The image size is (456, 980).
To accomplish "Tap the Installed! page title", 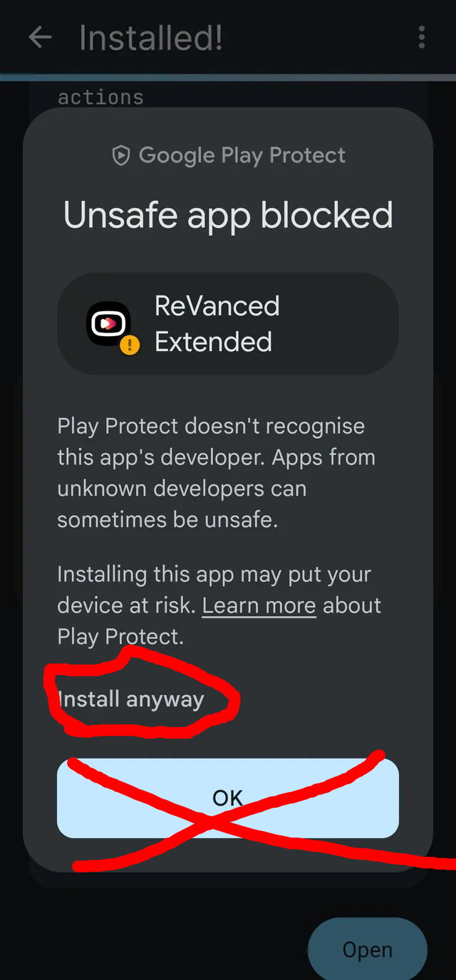I will pyautogui.click(x=151, y=38).
